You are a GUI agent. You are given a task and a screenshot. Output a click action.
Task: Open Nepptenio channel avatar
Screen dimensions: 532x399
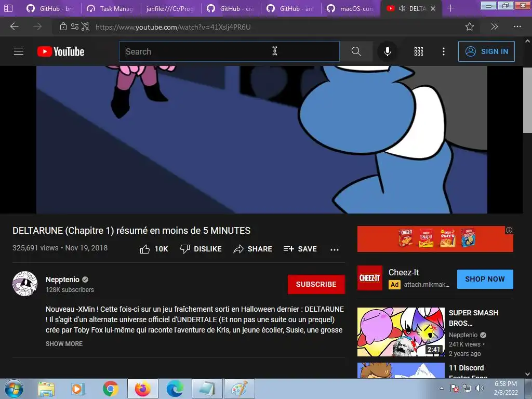(25, 284)
